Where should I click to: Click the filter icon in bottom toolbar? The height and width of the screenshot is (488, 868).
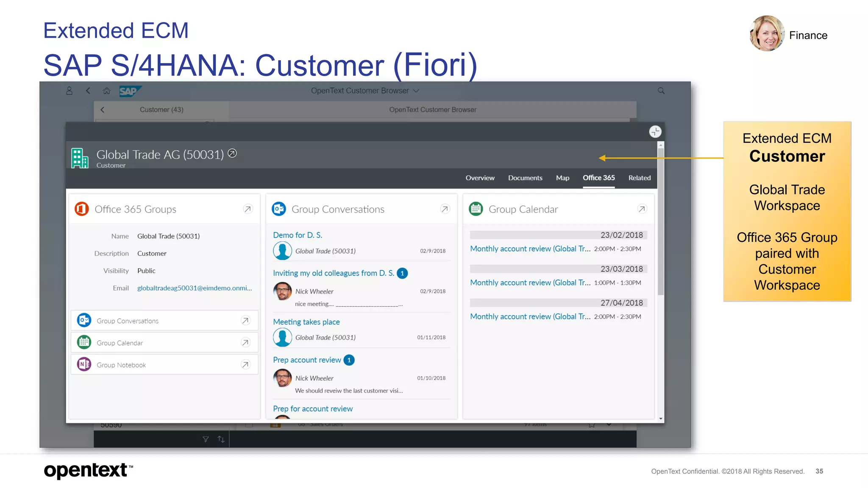coord(206,439)
